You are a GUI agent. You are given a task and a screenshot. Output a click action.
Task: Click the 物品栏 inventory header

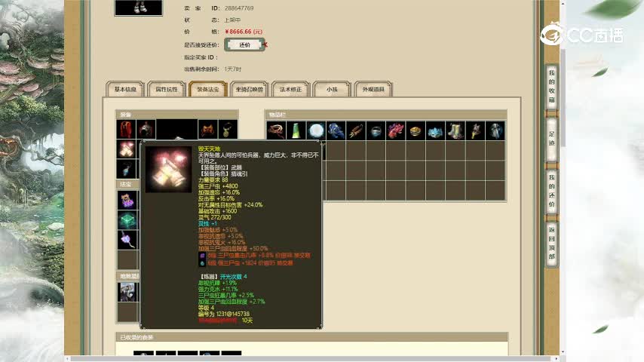point(385,115)
